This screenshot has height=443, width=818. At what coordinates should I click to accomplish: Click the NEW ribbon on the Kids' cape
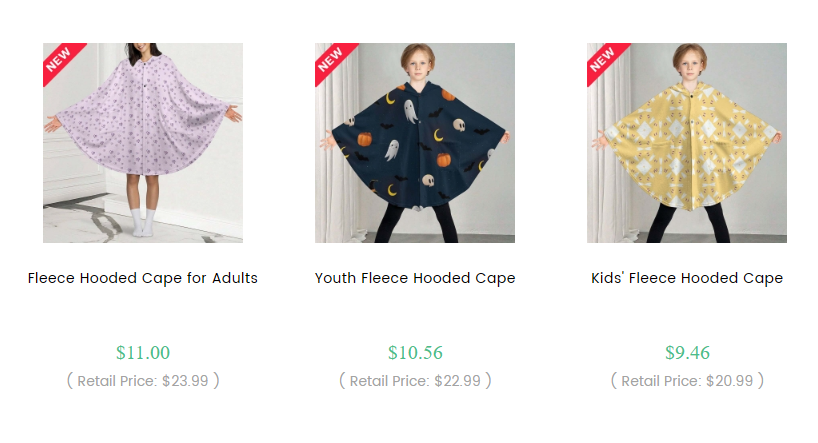click(x=603, y=59)
